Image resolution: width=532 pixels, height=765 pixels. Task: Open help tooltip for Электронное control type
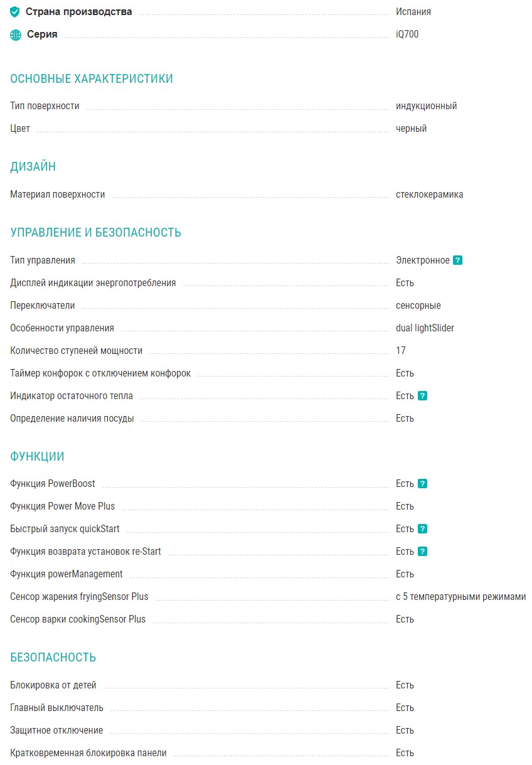[457, 260]
